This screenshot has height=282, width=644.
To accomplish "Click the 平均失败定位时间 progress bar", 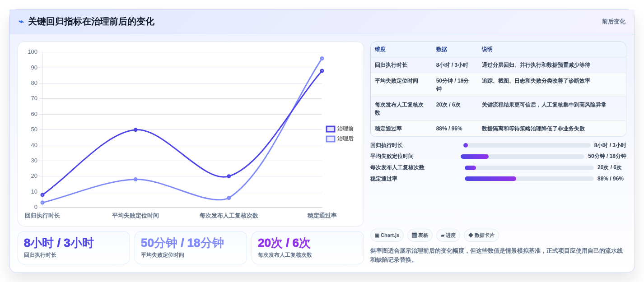I will click(523, 157).
